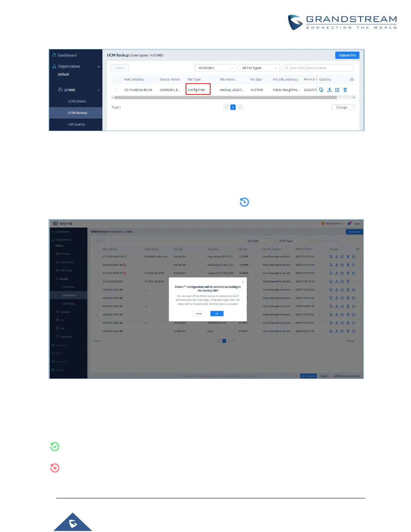Restore icon in the 2020/11/04 01:56 upper row
The image size is (411, 532).
click(x=354, y=298)
